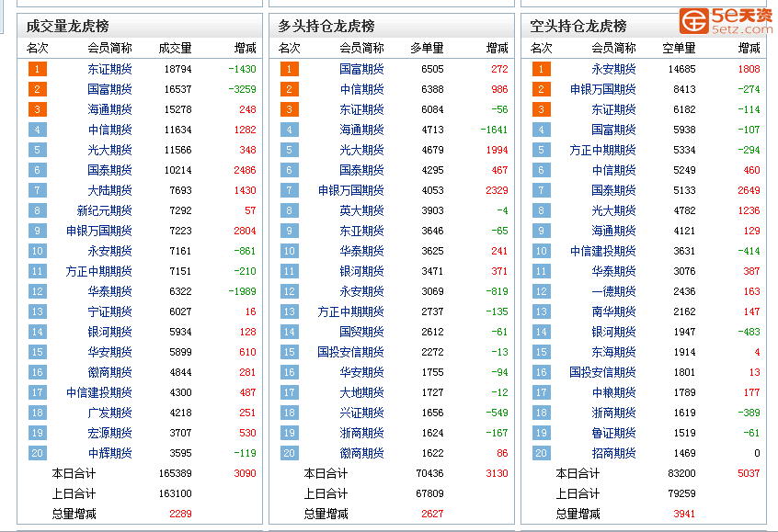
Task: Select total volume change 2289
Action: point(180,515)
